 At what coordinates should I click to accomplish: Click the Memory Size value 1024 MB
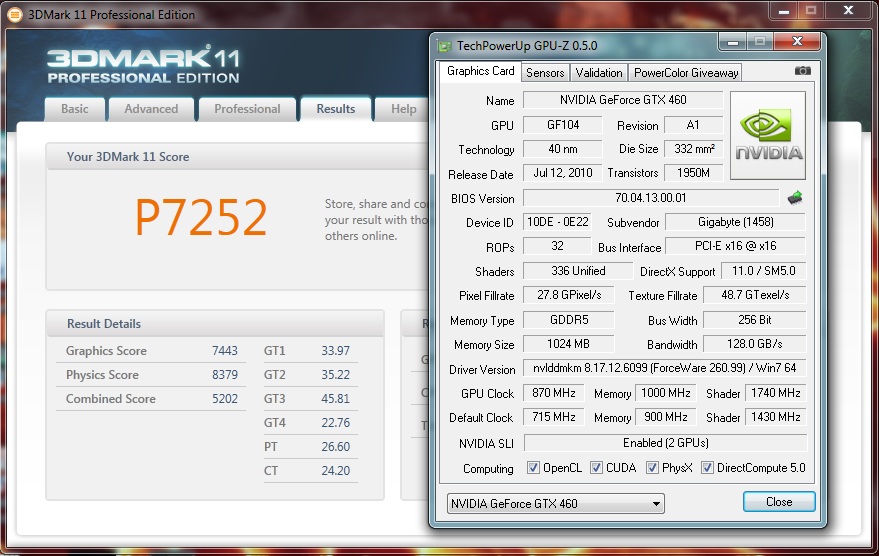coord(568,344)
